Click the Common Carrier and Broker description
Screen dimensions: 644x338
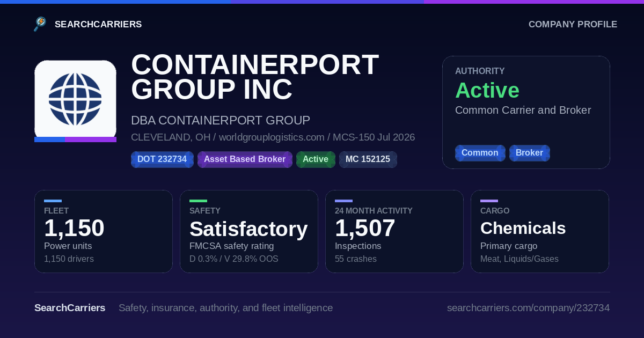click(523, 110)
